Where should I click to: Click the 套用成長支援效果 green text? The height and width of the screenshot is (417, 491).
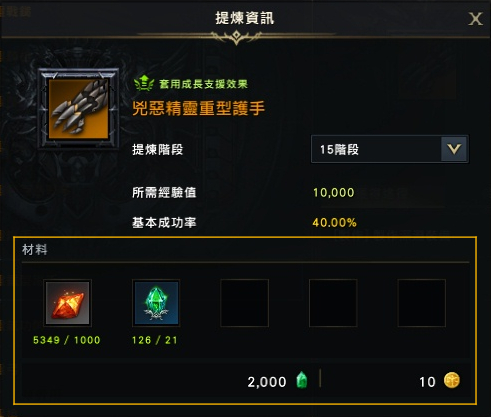203,84
